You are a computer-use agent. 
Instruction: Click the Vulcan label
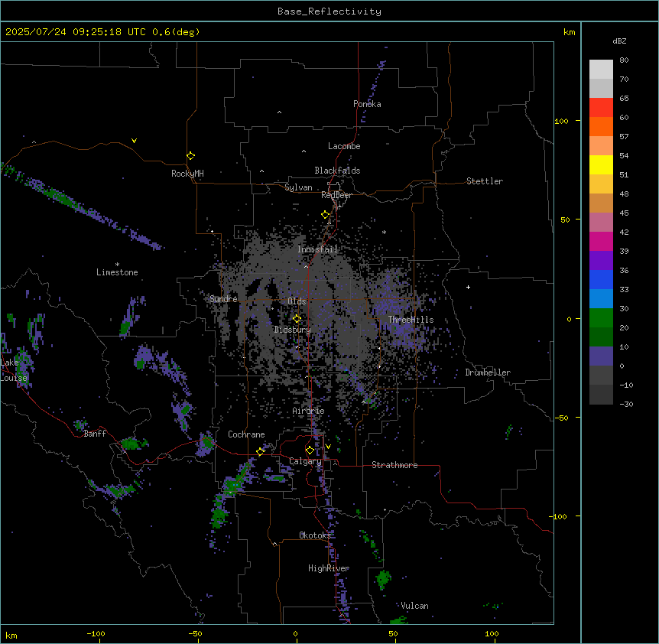[414, 606]
